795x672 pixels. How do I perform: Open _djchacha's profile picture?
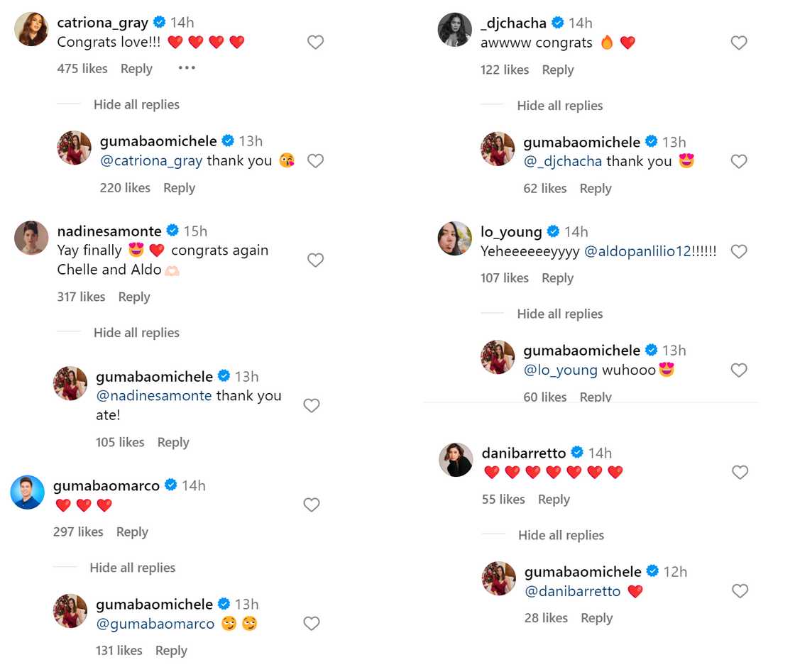[x=455, y=30]
